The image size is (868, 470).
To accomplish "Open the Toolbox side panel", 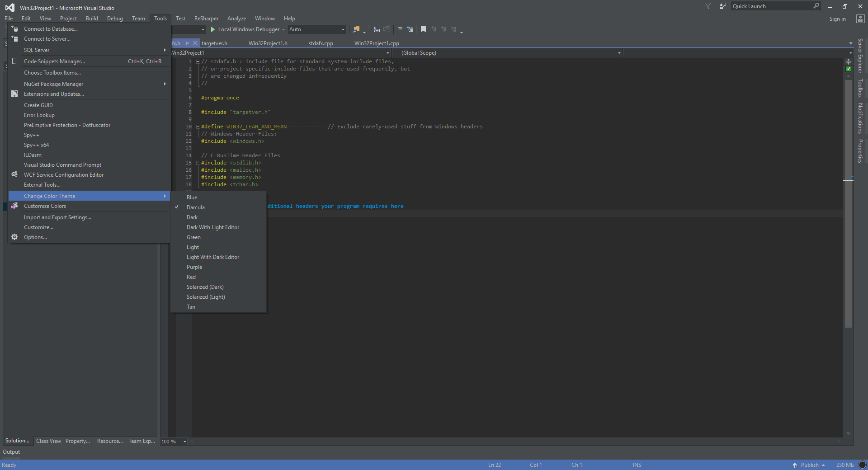I will 860,88.
